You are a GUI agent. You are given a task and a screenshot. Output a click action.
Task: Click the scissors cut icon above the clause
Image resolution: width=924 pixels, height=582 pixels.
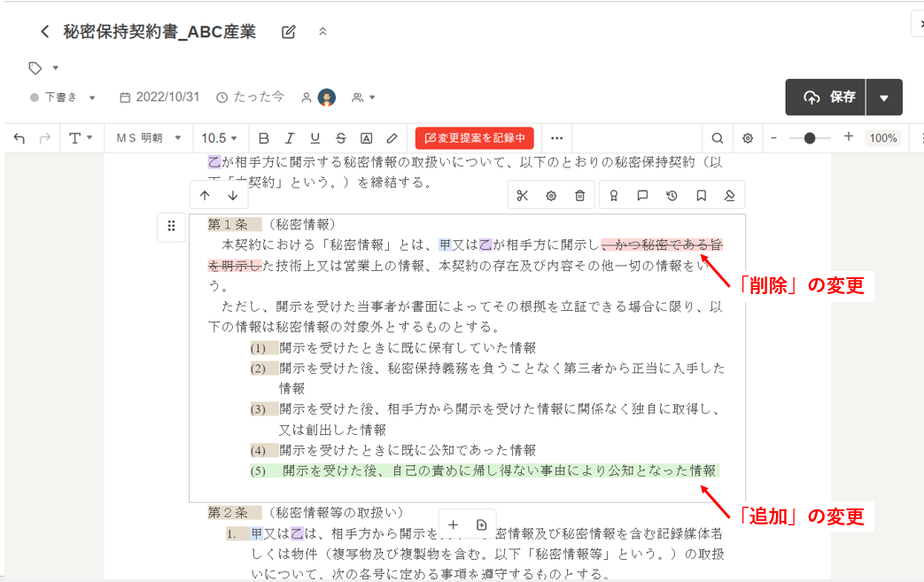pos(522,196)
